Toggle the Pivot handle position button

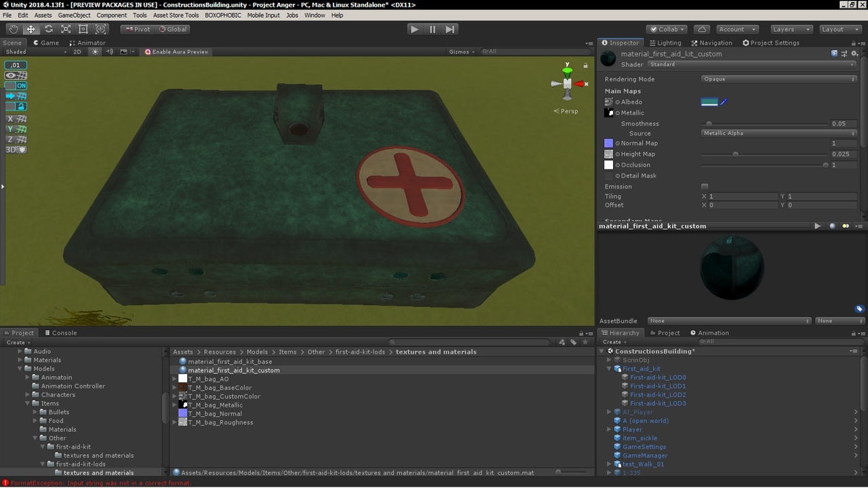pos(137,29)
